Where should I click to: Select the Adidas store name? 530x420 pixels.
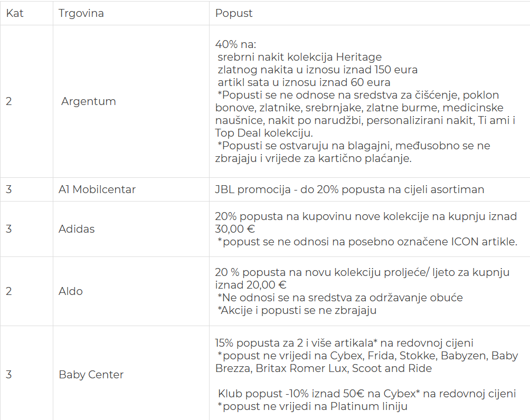point(77,229)
